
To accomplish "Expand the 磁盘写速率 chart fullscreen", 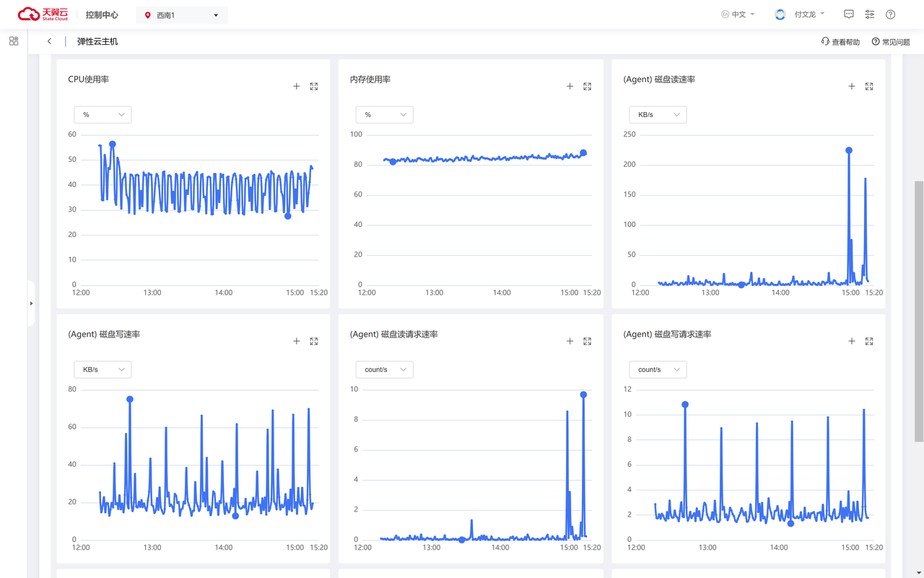I will (x=314, y=341).
